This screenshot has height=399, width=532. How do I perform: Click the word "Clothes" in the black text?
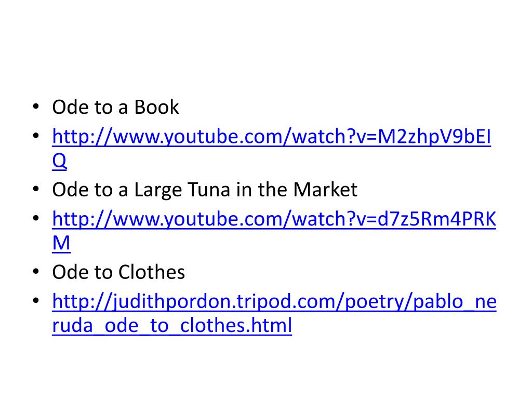point(152,272)
